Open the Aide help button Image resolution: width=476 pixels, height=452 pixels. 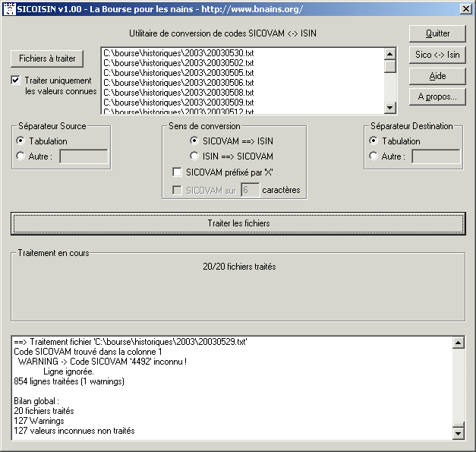pyautogui.click(x=437, y=76)
